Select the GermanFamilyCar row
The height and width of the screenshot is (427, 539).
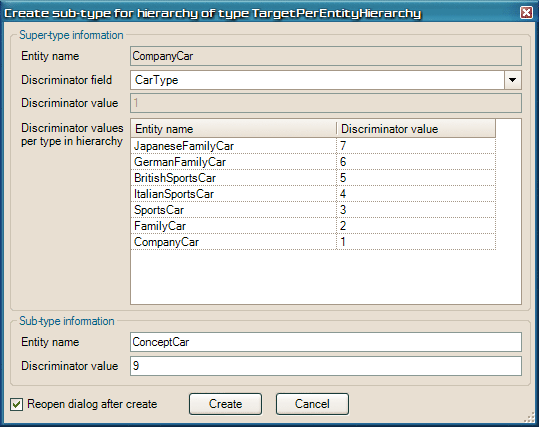pos(313,162)
